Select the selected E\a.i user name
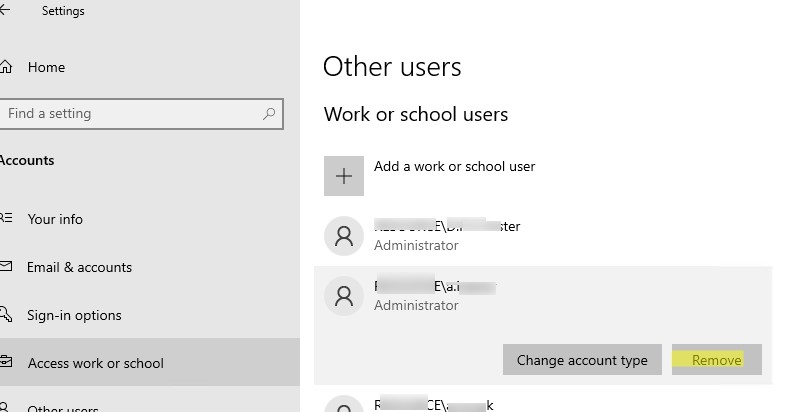 click(x=435, y=286)
